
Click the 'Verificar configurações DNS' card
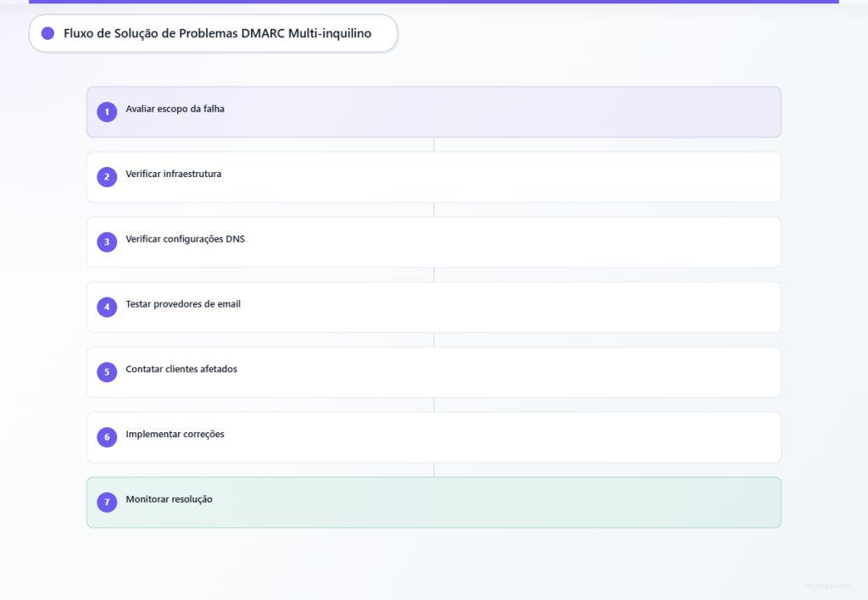[434, 242]
